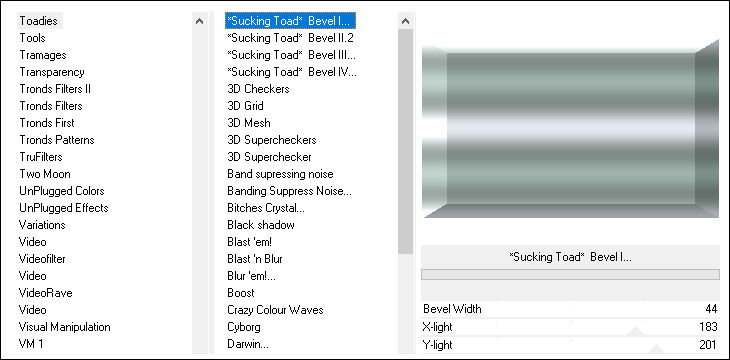Image resolution: width=730 pixels, height=360 pixels.
Task: Adjust the Y-light slider
Action: pos(570,345)
